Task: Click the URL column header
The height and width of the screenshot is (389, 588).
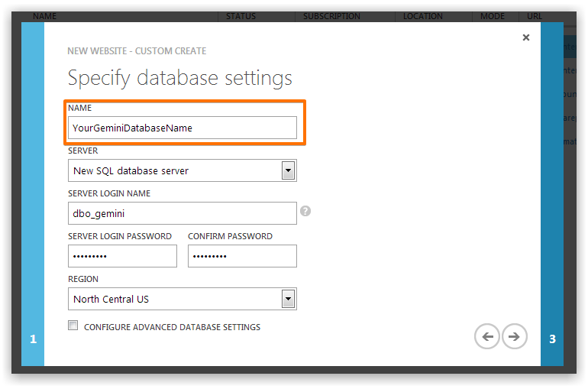Action: click(x=535, y=16)
